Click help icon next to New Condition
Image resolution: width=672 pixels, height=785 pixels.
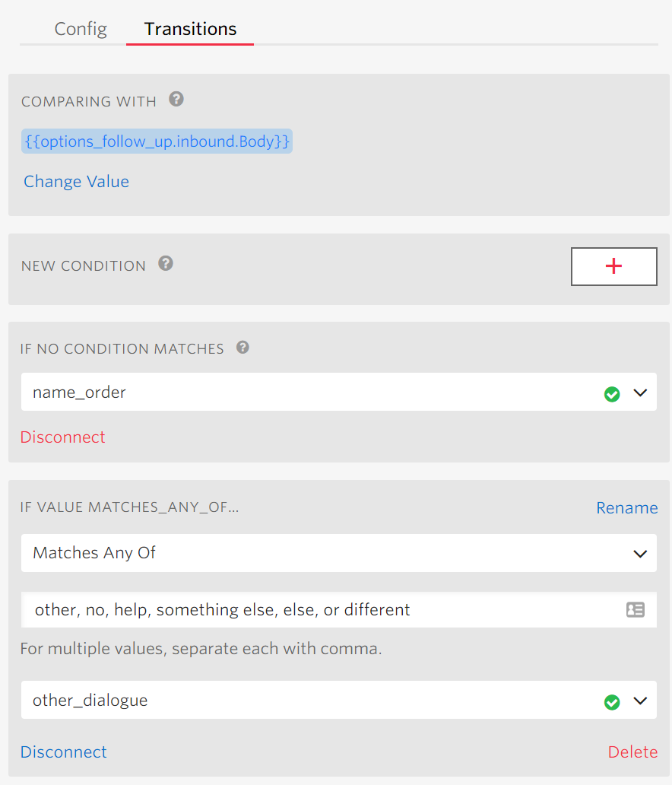166,264
